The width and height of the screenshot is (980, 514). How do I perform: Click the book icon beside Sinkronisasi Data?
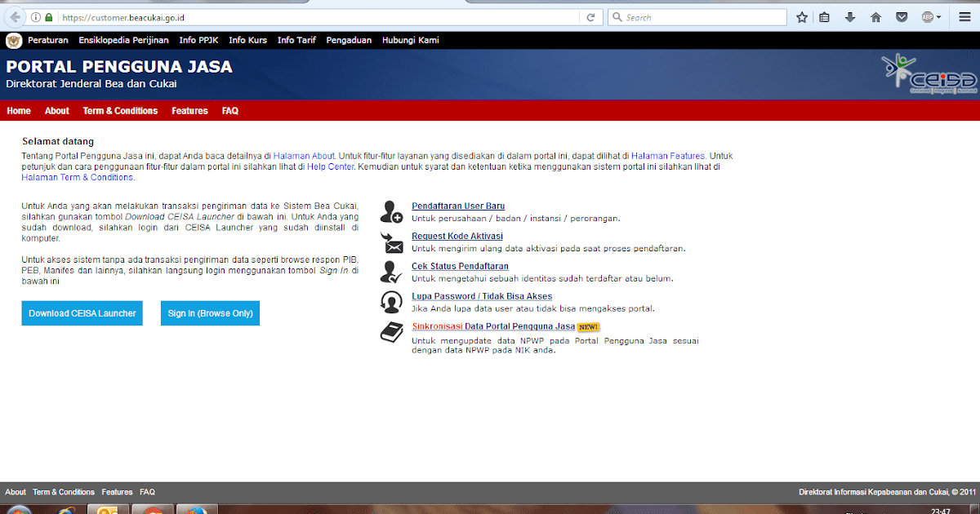(391, 333)
